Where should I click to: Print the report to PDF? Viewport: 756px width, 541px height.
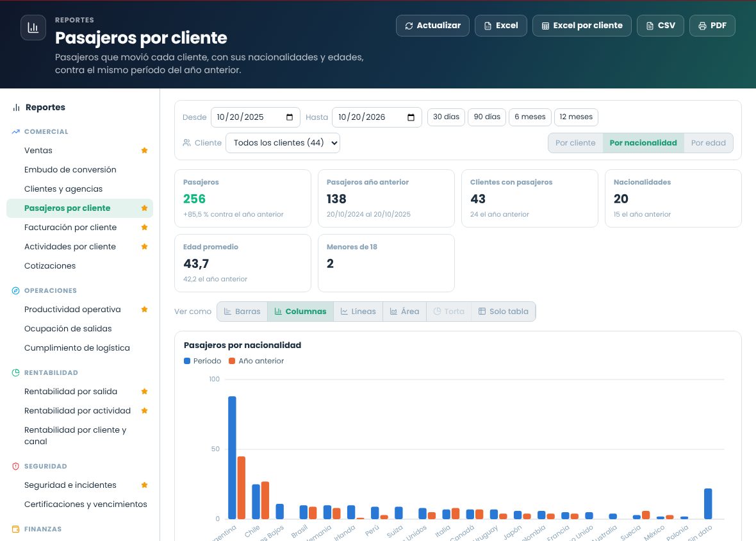[712, 26]
